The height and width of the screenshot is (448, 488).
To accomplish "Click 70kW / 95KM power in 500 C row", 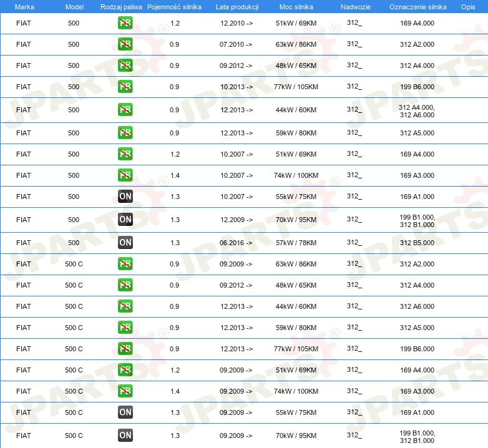I will (x=296, y=436).
